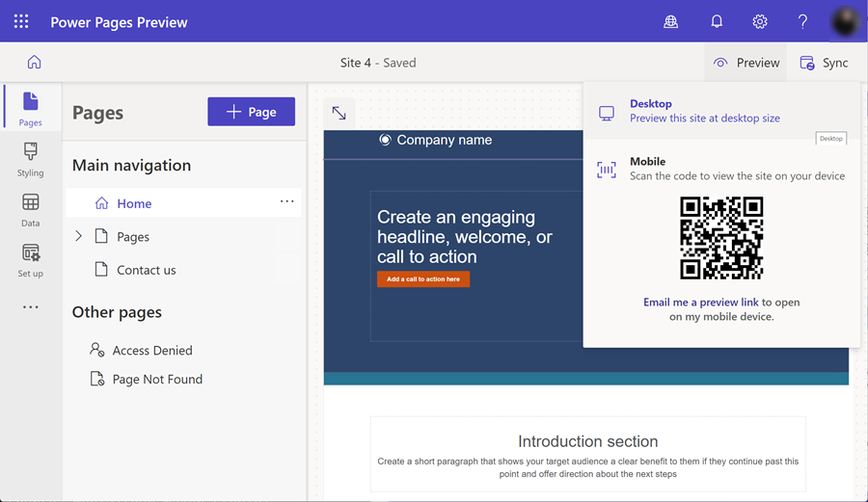Screen dimensions: 868x502
Task: Click the Page Not Found document icon
Action: point(96,379)
